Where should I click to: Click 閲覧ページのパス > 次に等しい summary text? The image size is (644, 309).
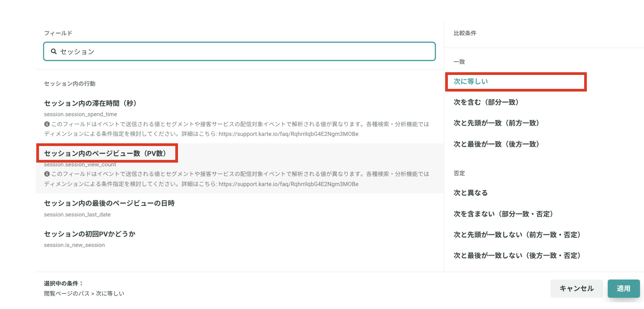84,293
